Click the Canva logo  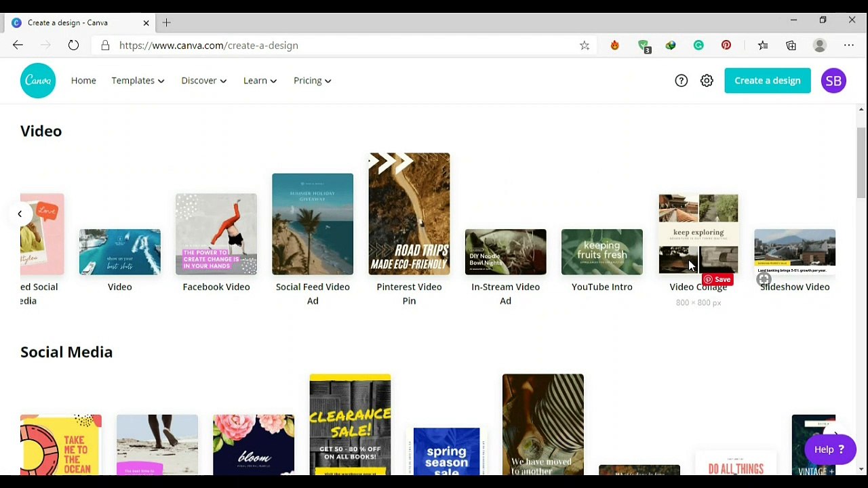coord(38,81)
